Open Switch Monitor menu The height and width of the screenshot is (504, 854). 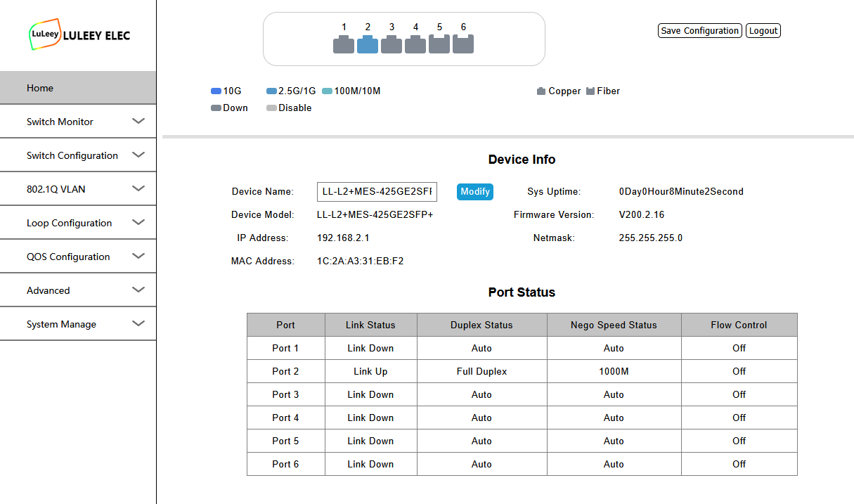click(78, 122)
